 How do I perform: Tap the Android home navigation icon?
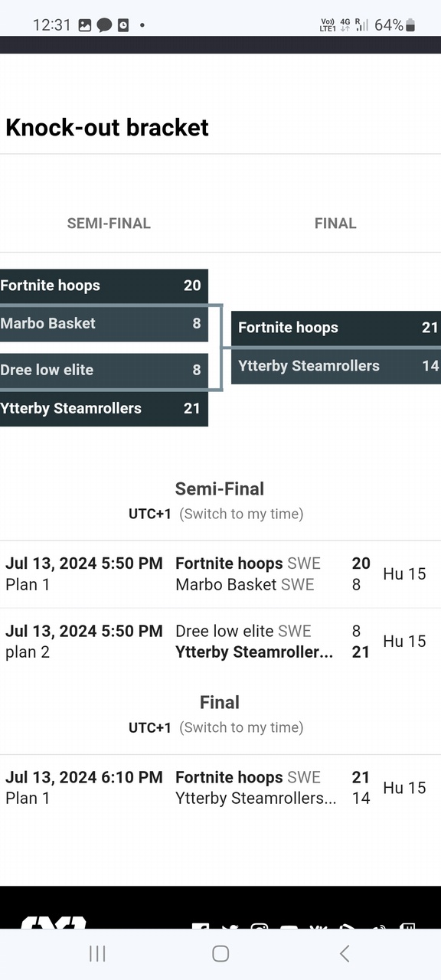tap(220, 953)
